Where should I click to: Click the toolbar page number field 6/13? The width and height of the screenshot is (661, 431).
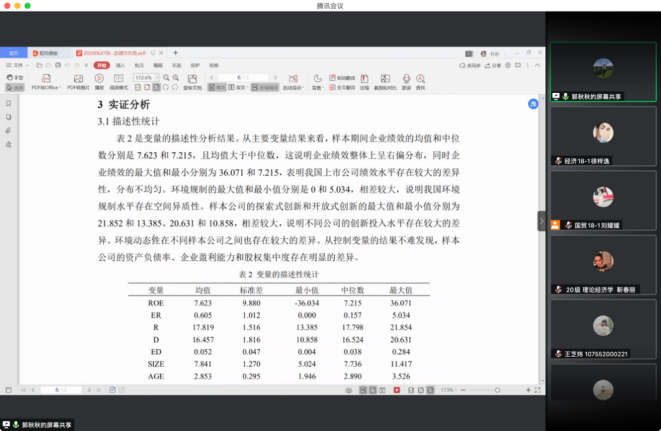coord(243,78)
